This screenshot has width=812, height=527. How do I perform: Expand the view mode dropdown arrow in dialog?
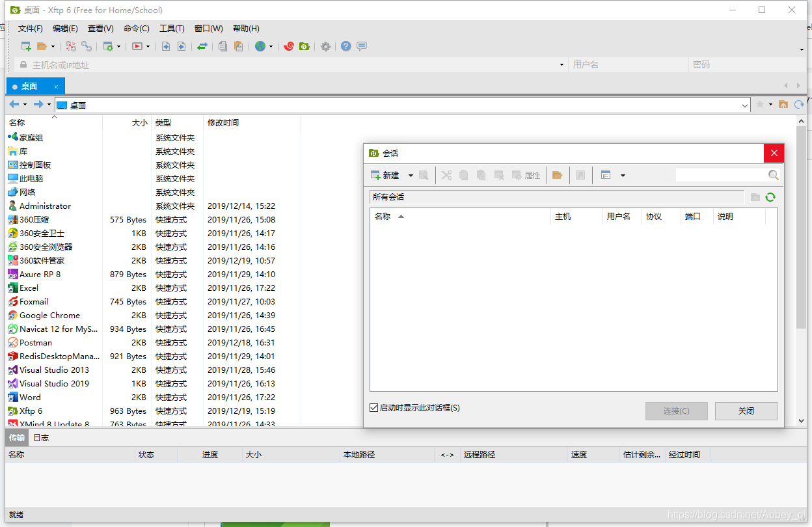point(623,176)
